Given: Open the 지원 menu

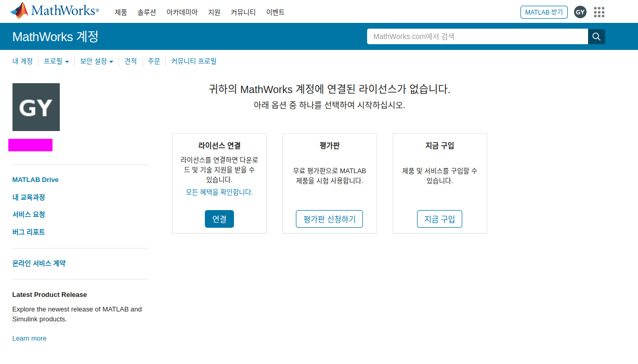Looking at the screenshot, I should click(x=214, y=12).
